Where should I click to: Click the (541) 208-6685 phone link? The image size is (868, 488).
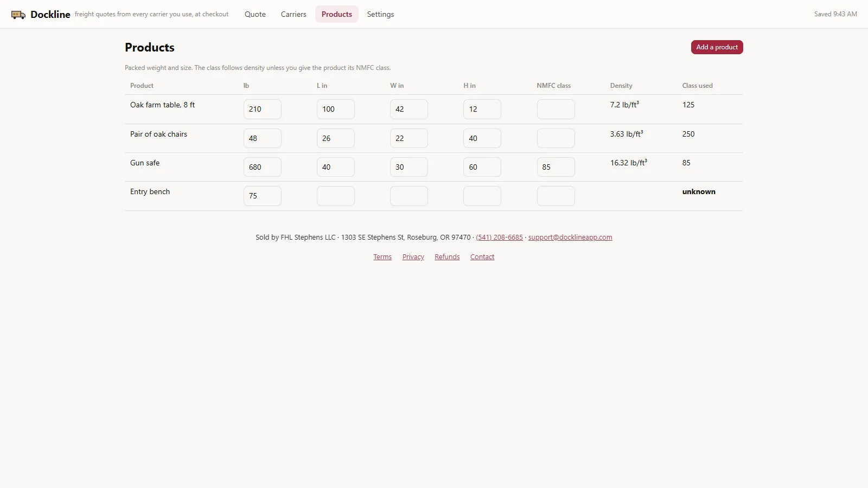pos(499,237)
